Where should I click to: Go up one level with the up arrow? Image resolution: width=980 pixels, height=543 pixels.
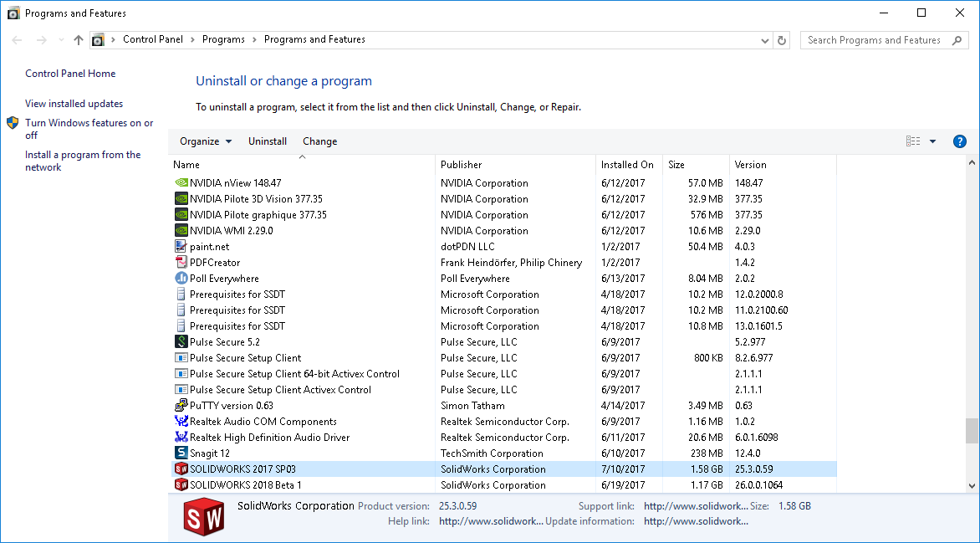[x=79, y=40]
